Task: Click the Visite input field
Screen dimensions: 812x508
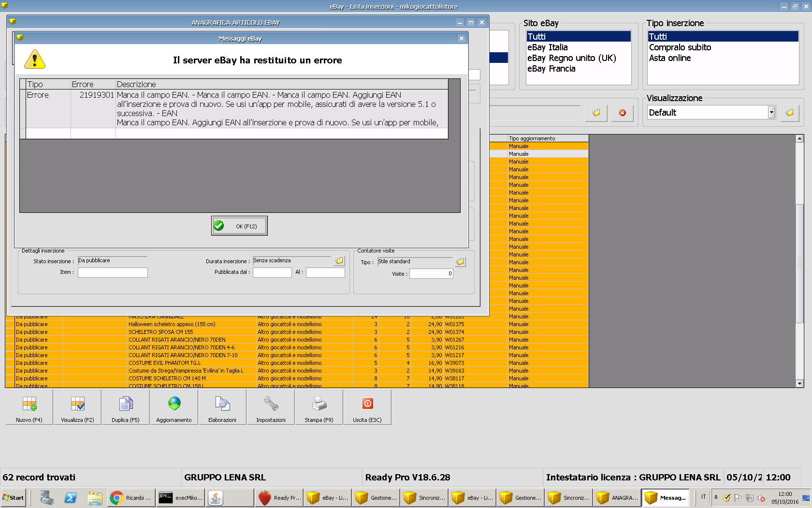Action: point(431,273)
